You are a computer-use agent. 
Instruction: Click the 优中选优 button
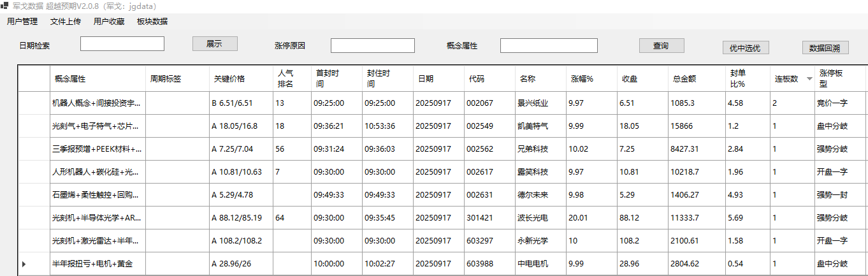(x=745, y=48)
